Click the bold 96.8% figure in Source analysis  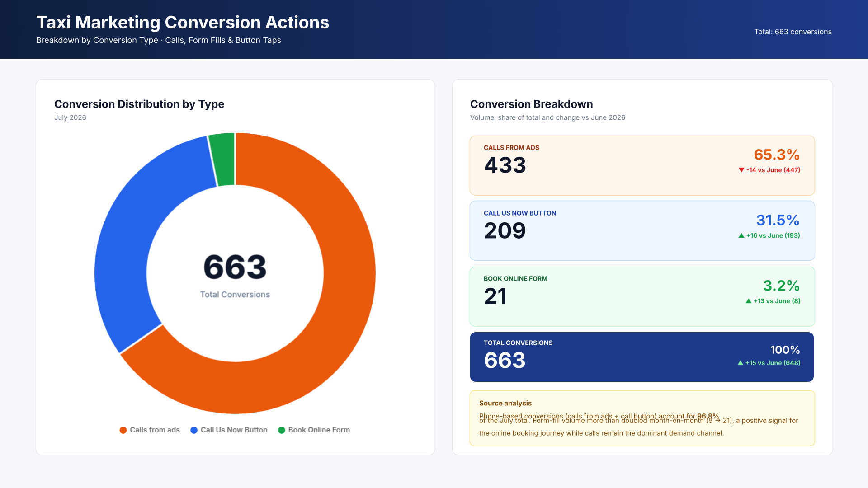pyautogui.click(x=708, y=416)
